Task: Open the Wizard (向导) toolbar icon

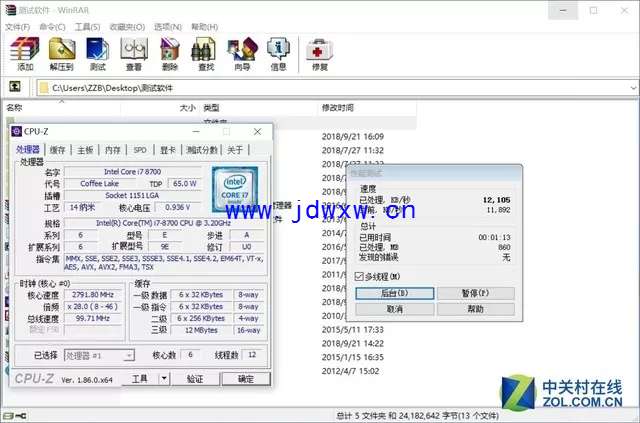Action: [x=242, y=53]
